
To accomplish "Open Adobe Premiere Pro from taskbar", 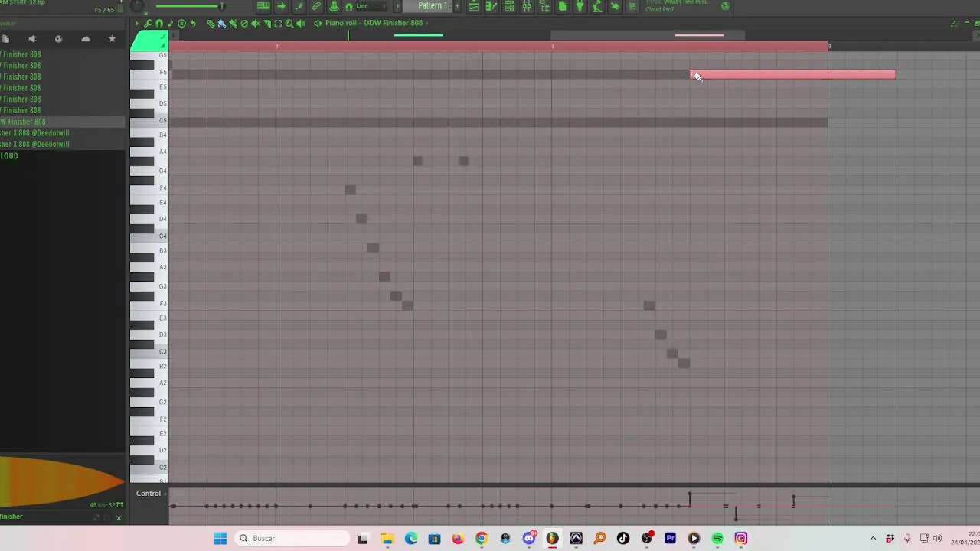I will [671, 539].
